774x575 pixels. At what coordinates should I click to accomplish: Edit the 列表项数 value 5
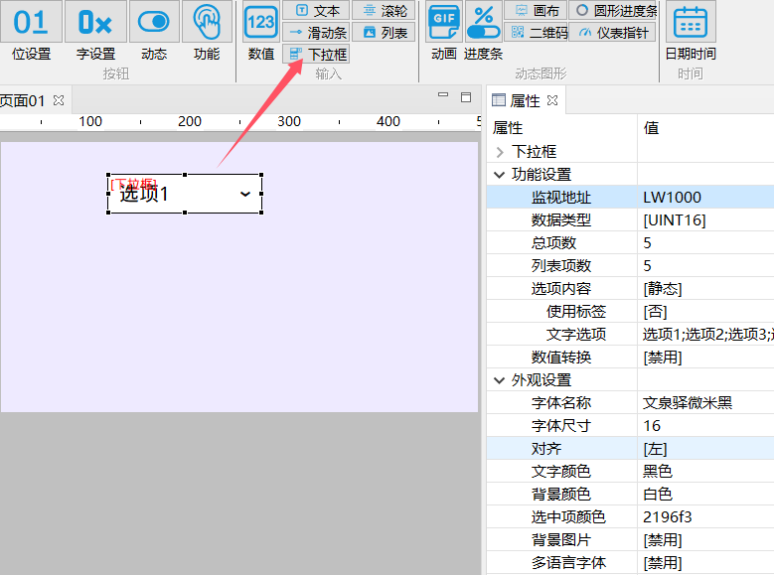coord(706,266)
